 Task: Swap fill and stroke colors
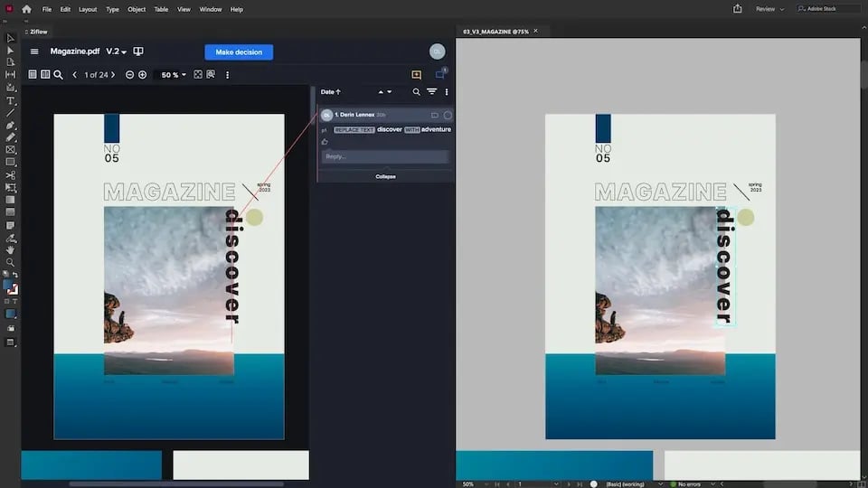click(15, 275)
